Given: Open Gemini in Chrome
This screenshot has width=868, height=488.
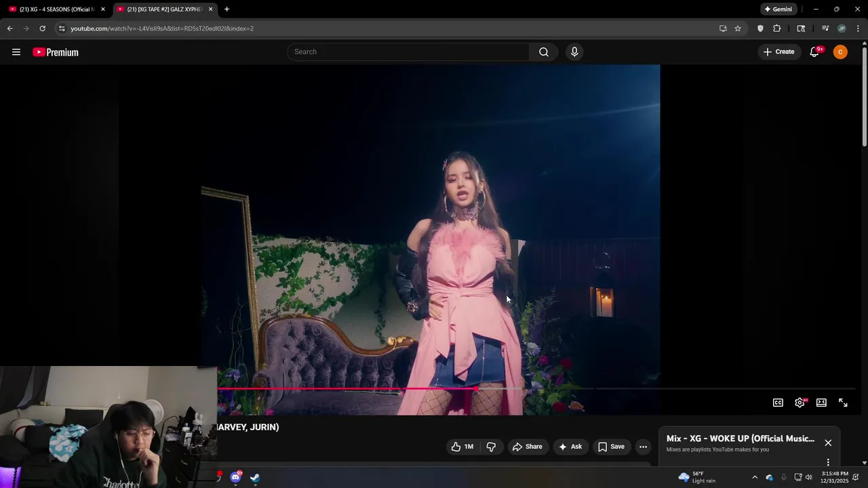Looking at the screenshot, I should pyautogui.click(x=778, y=9).
